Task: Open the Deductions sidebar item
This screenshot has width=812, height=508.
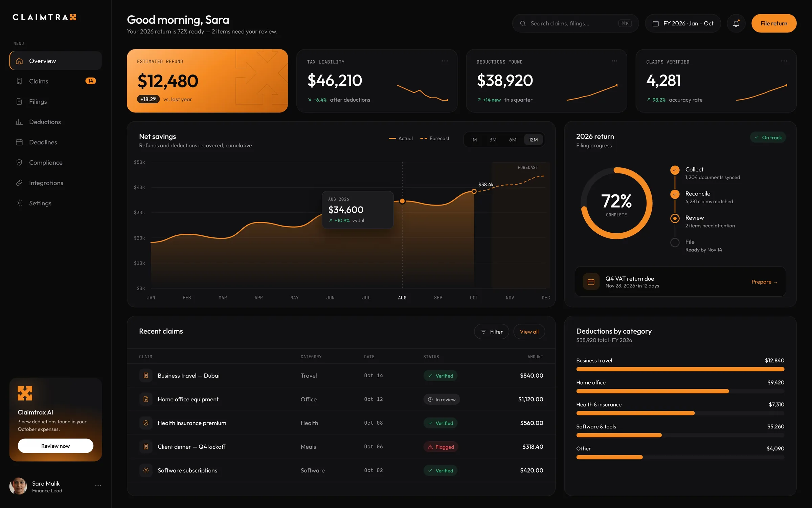Action: coord(56,122)
